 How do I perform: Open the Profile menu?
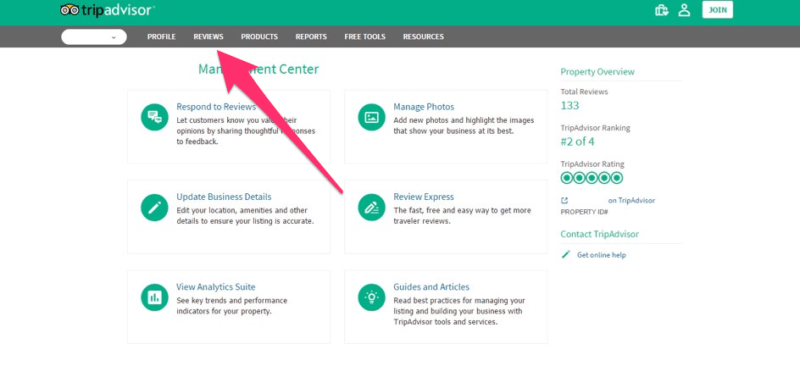pyautogui.click(x=161, y=37)
